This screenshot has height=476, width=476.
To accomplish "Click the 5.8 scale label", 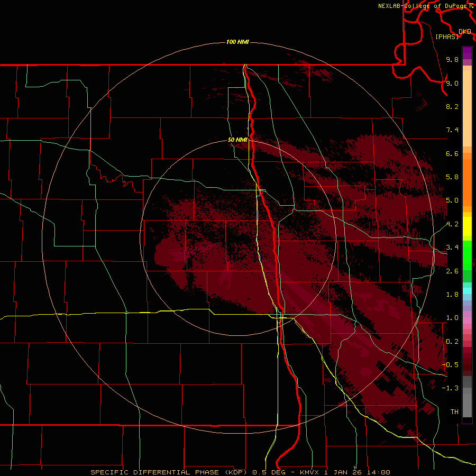I will pos(452,177).
